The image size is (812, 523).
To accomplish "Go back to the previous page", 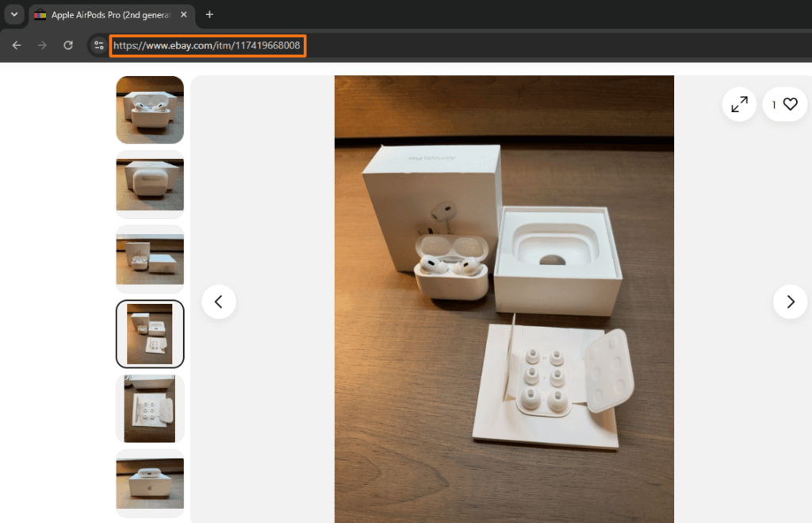I will tap(17, 45).
